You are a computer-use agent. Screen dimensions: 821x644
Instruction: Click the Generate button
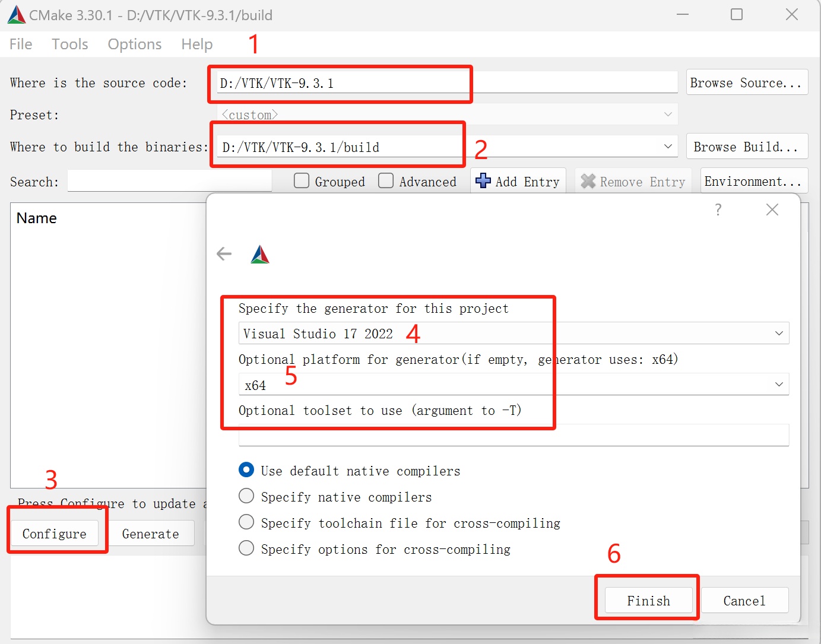(150, 534)
